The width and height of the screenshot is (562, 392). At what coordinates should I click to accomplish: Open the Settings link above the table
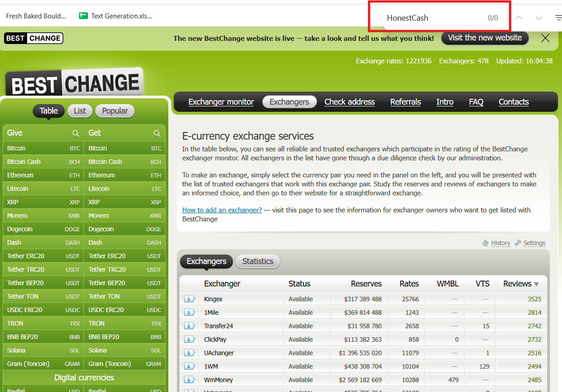[x=534, y=243]
